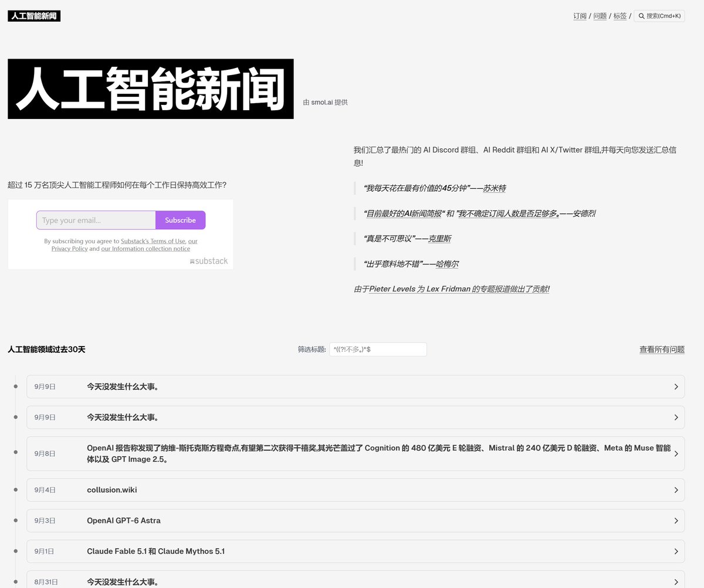Expand chevron on the 9月8日 entry

point(676,454)
